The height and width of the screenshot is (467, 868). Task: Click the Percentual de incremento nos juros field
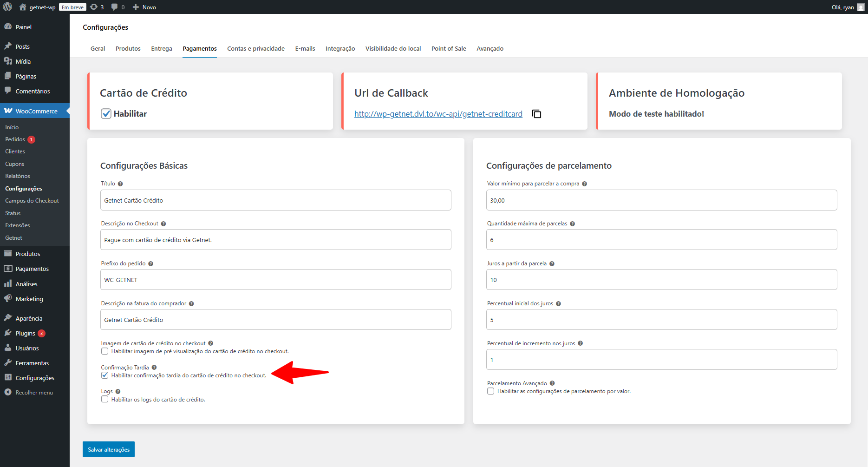[x=662, y=360]
